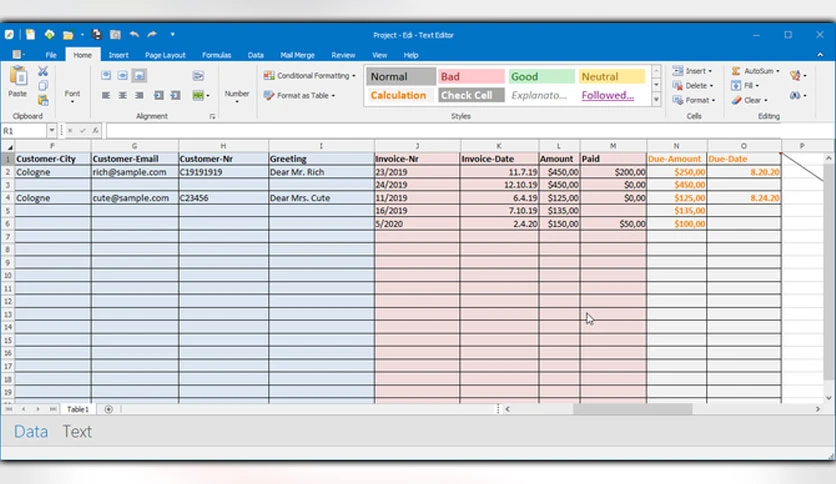Expand the Format as Table dropdown
Viewport: 836px width, 484px height.
[300, 95]
